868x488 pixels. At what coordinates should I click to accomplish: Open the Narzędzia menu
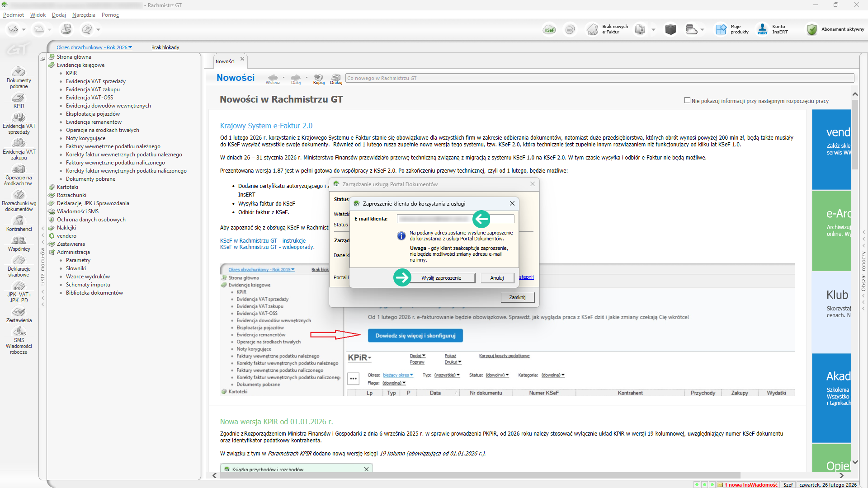[x=84, y=15]
